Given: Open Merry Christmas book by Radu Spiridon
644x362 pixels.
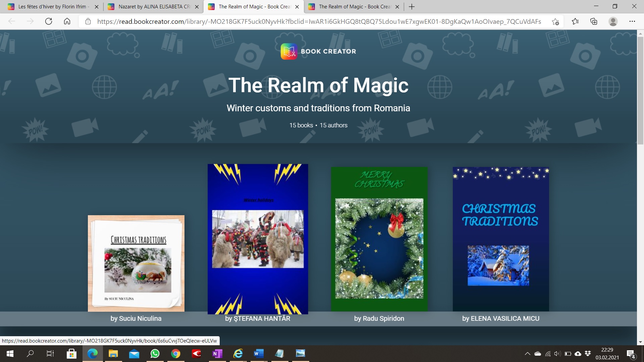Looking at the screenshot, I should (379, 239).
